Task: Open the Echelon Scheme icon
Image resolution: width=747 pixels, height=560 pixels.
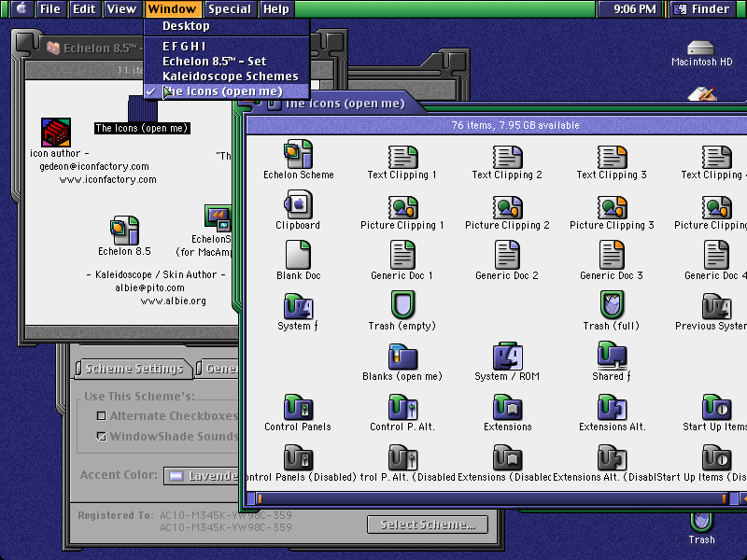Action: click(298, 154)
